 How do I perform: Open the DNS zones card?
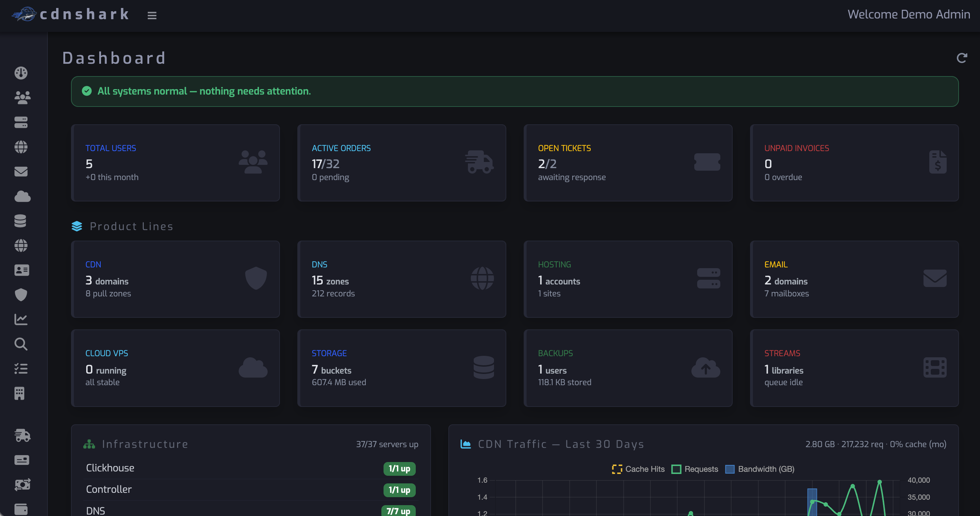click(x=402, y=279)
